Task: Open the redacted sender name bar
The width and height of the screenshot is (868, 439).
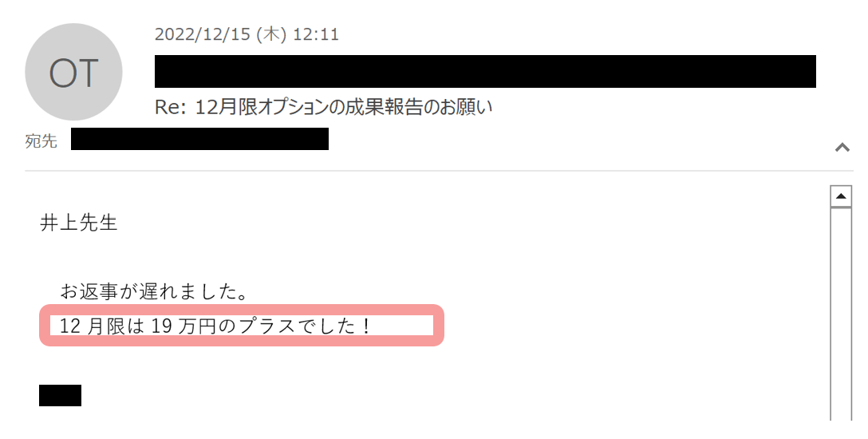Action: [x=485, y=71]
